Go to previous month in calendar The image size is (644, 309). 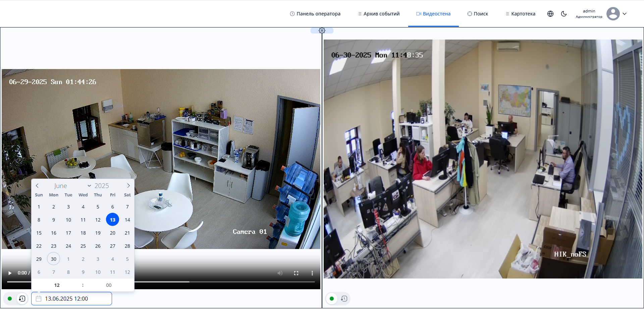[37, 186]
